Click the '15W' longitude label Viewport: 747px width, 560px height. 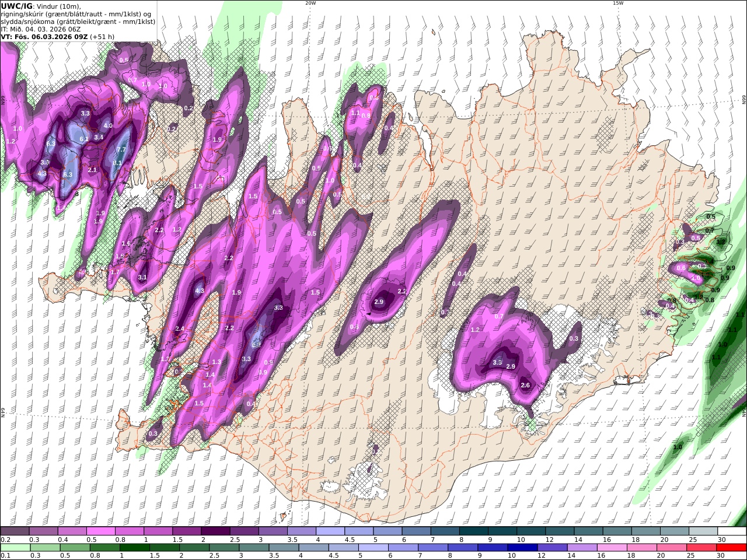618,3
